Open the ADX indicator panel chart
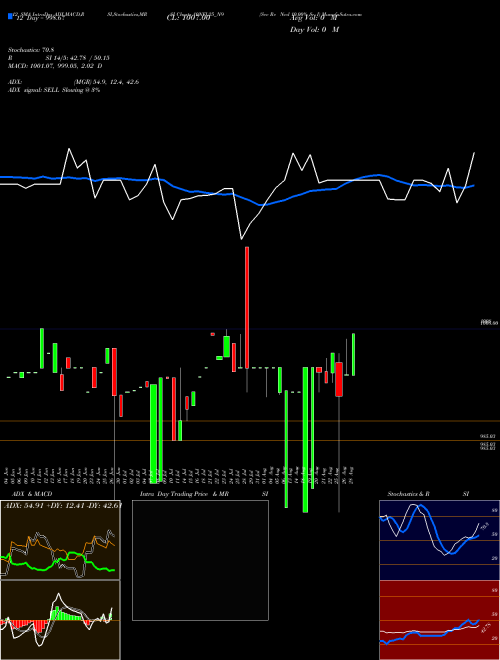Viewport: 500px width, 660px height. click(60, 539)
